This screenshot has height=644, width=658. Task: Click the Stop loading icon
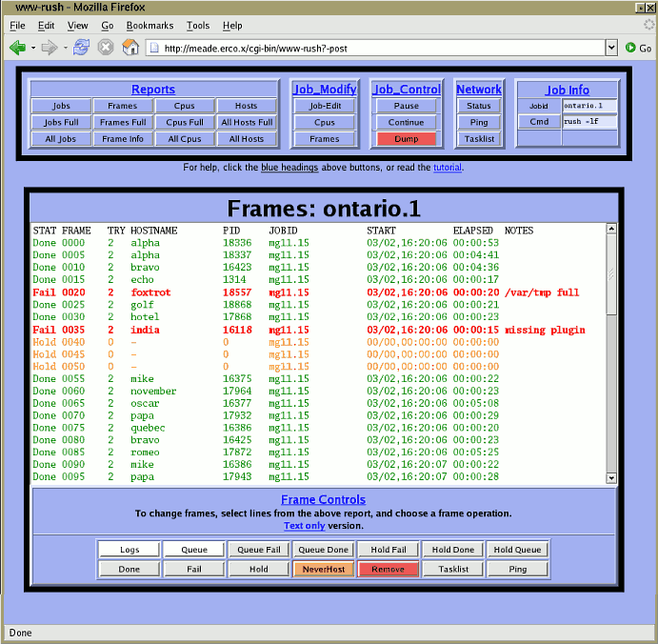pos(106,47)
